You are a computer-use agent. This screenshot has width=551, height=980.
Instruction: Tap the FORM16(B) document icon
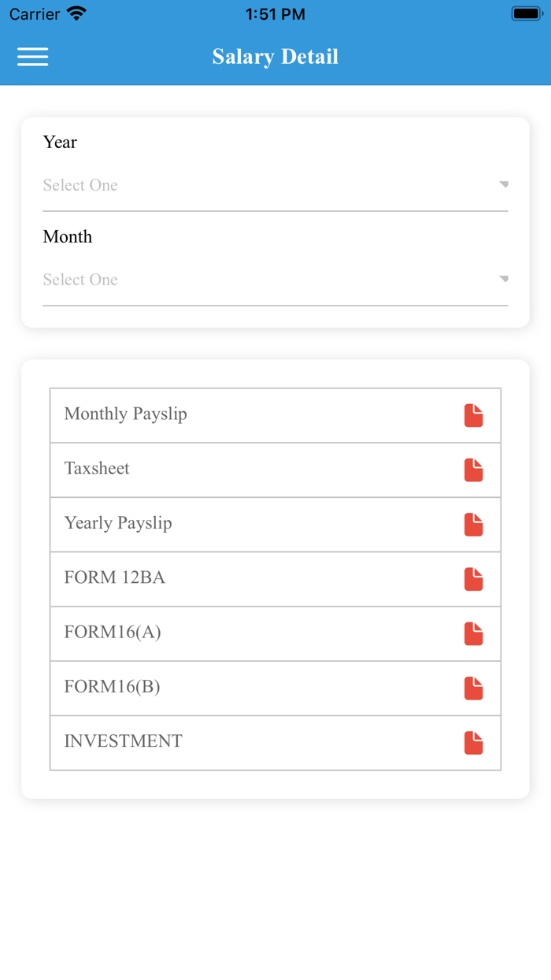coord(473,688)
